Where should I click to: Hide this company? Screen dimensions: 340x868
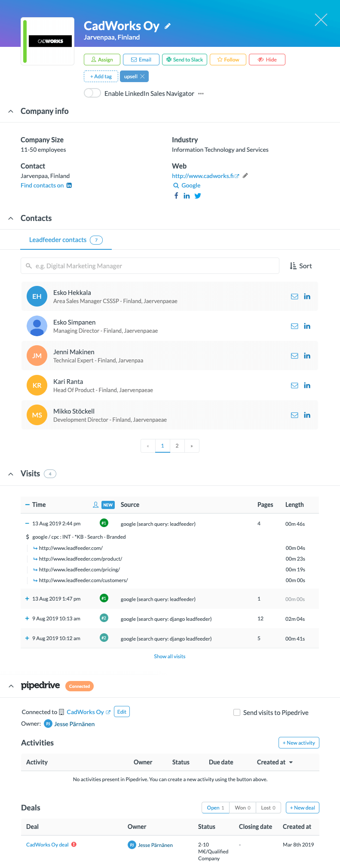[x=267, y=59]
